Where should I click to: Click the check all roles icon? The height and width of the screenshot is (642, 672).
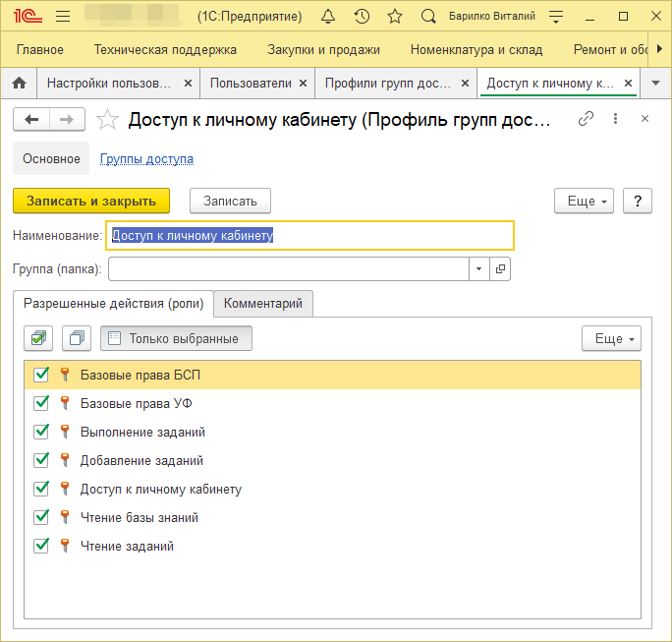[39, 338]
